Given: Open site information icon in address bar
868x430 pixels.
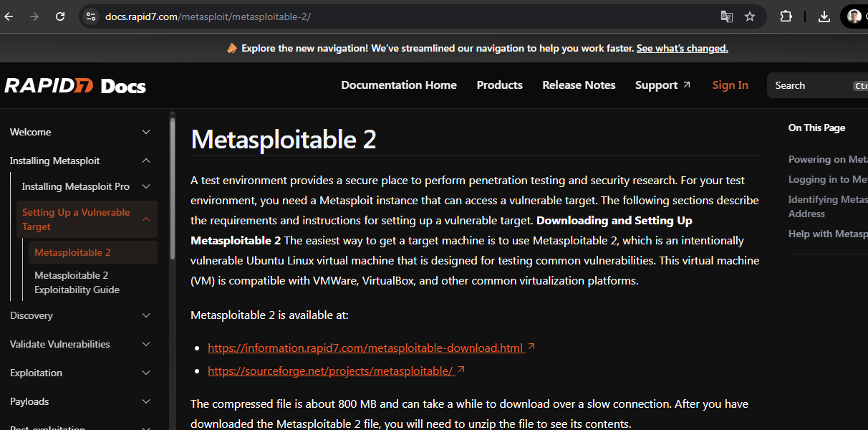Looking at the screenshot, I should click(90, 16).
